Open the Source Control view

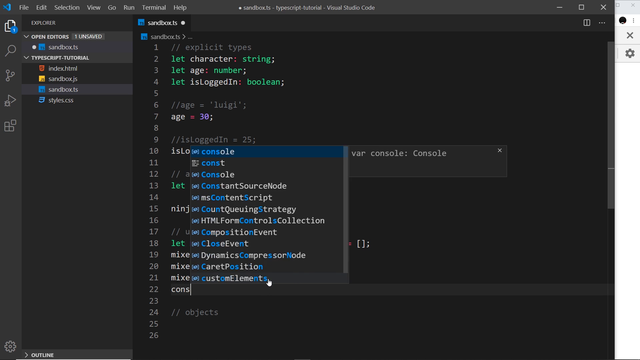tap(10, 76)
